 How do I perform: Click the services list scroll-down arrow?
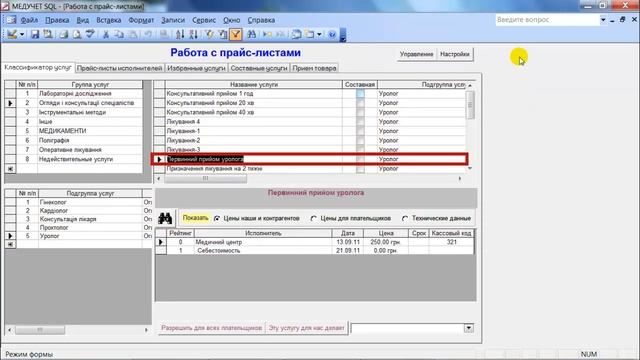click(470, 168)
